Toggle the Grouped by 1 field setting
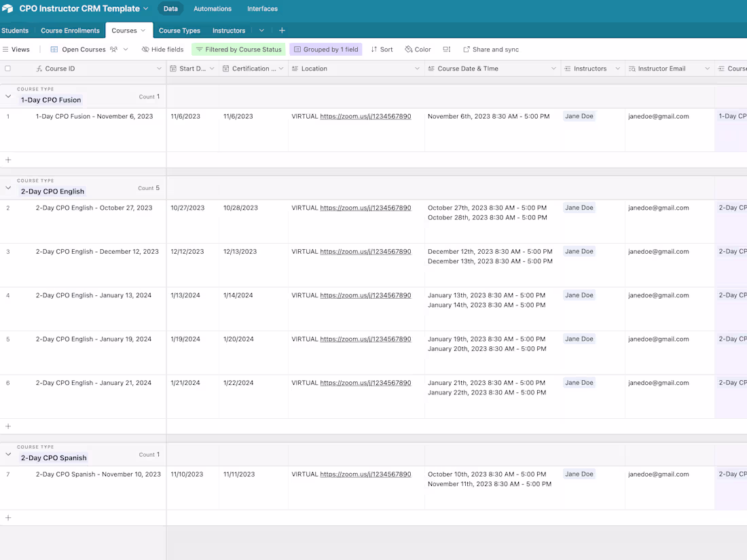 tap(325, 49)
